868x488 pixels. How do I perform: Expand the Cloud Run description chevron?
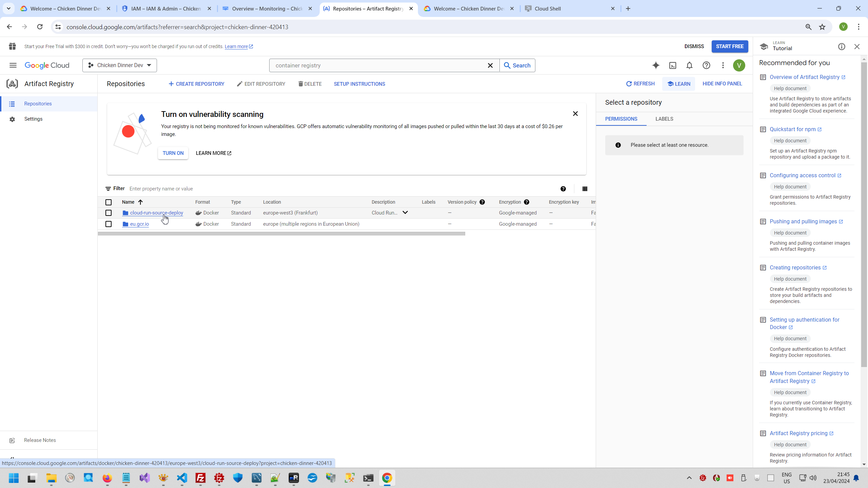tap(405, 212)
